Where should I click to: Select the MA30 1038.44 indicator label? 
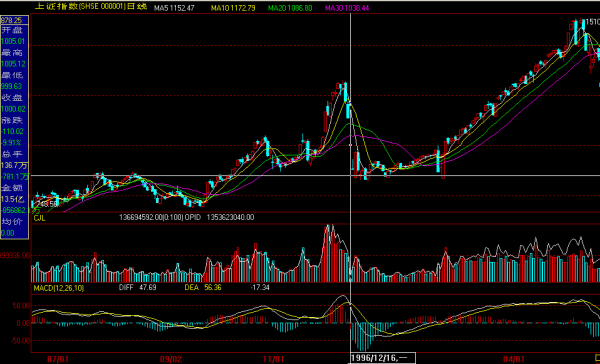(x=347, y=8)
